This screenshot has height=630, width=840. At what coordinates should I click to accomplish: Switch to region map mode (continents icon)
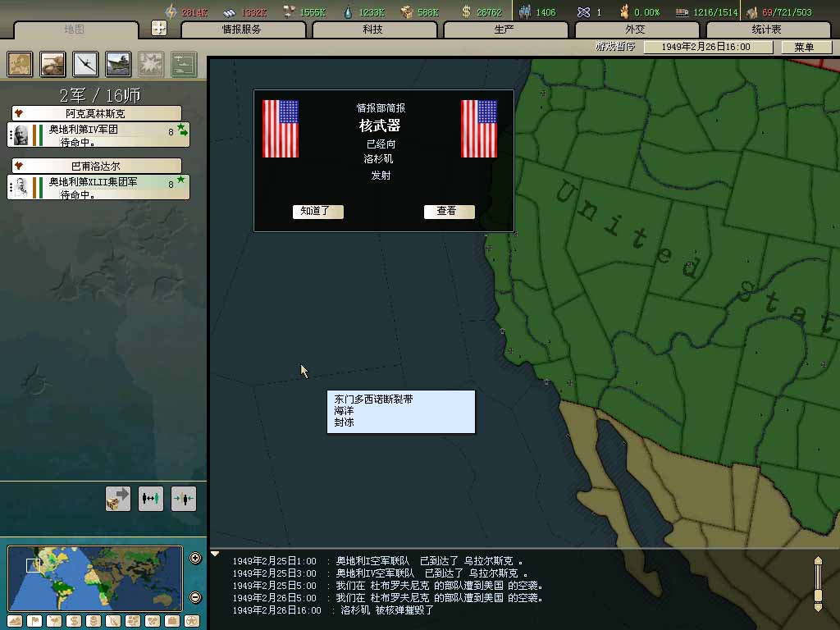133,621
